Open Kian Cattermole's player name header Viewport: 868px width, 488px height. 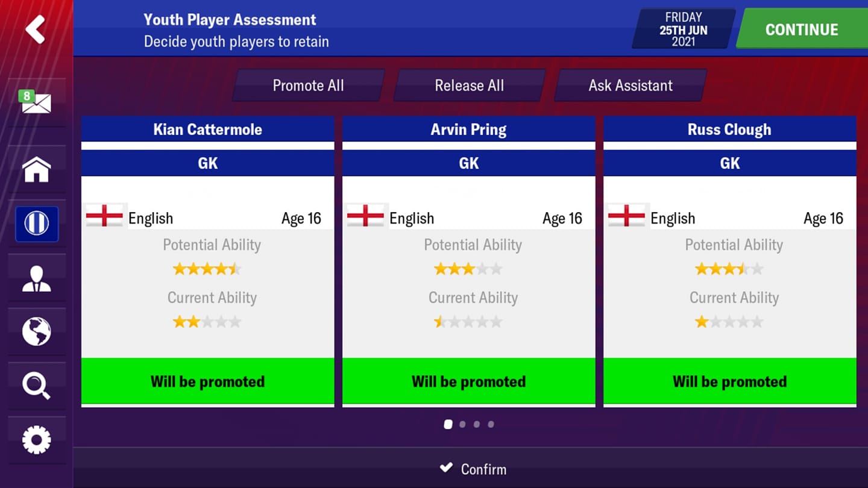click(207, 129)
